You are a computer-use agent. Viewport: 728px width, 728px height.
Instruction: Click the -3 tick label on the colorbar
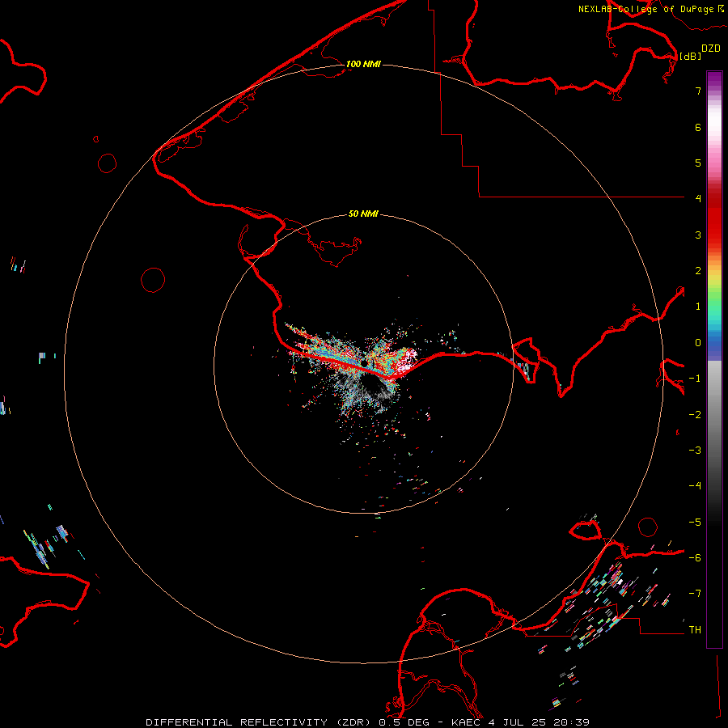695,451
